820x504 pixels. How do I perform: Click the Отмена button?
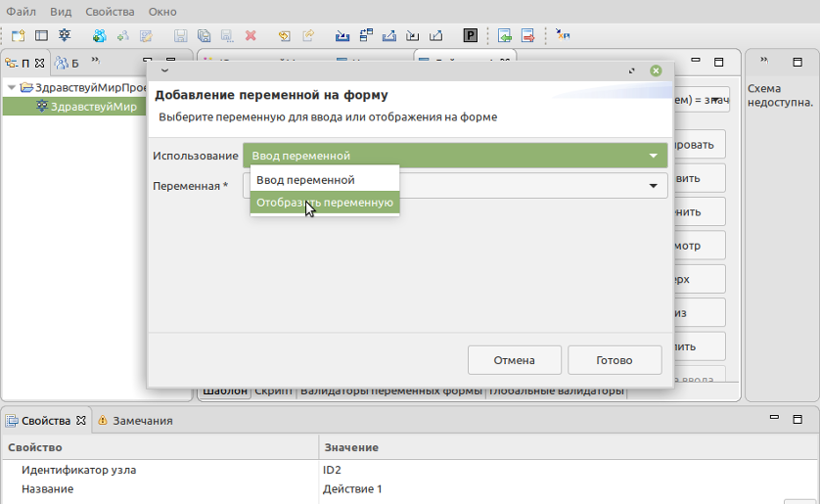pyautogui.click(x=515, y=360)
